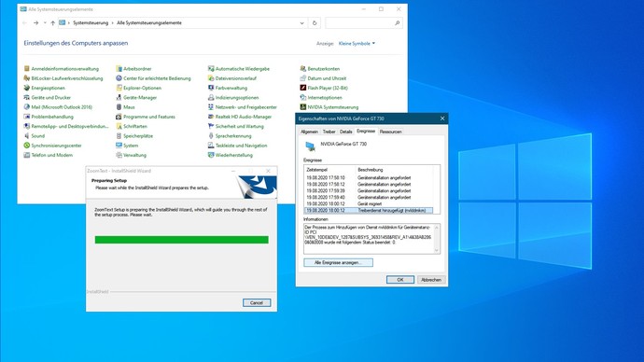Open Automatische Wiedergabe icon
The width and height of the screenshot is (644, 362).
211,68
